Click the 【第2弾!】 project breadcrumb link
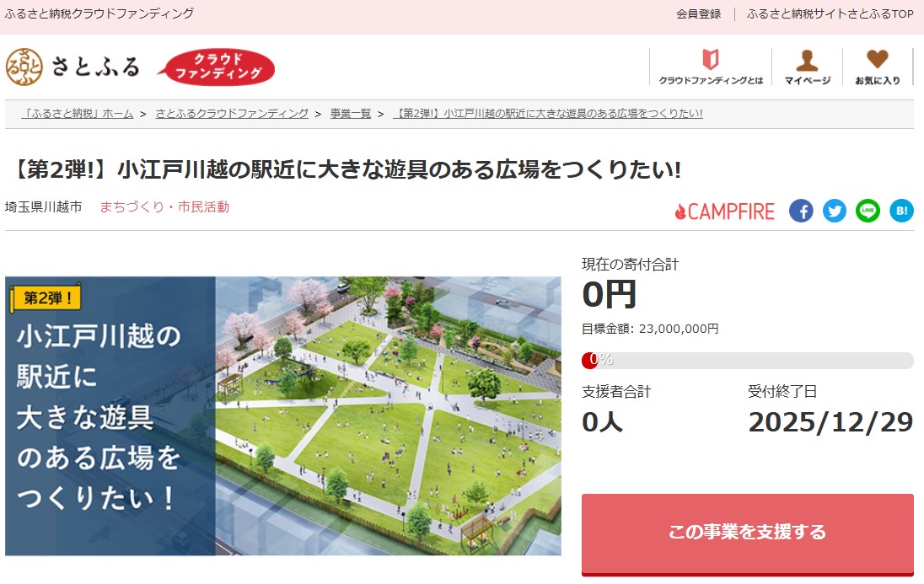The width and height of the screenshot is (924, 584). coord(547,113)
